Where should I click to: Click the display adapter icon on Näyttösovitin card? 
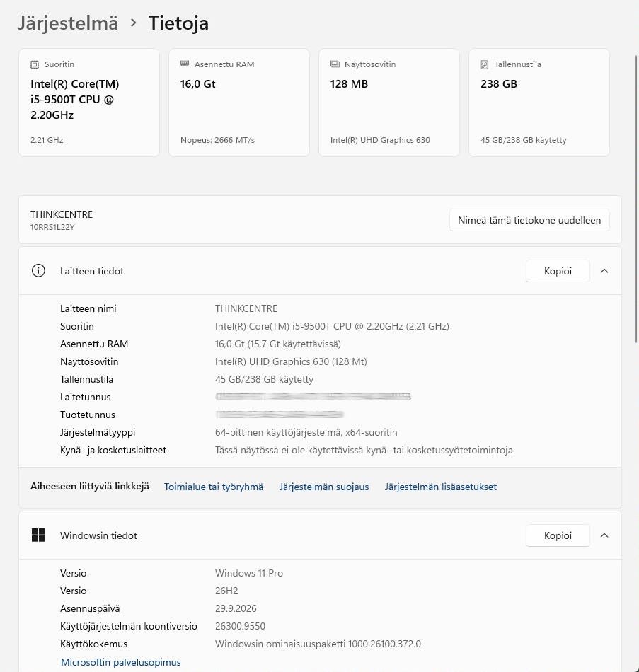click(x=335, y=64)
